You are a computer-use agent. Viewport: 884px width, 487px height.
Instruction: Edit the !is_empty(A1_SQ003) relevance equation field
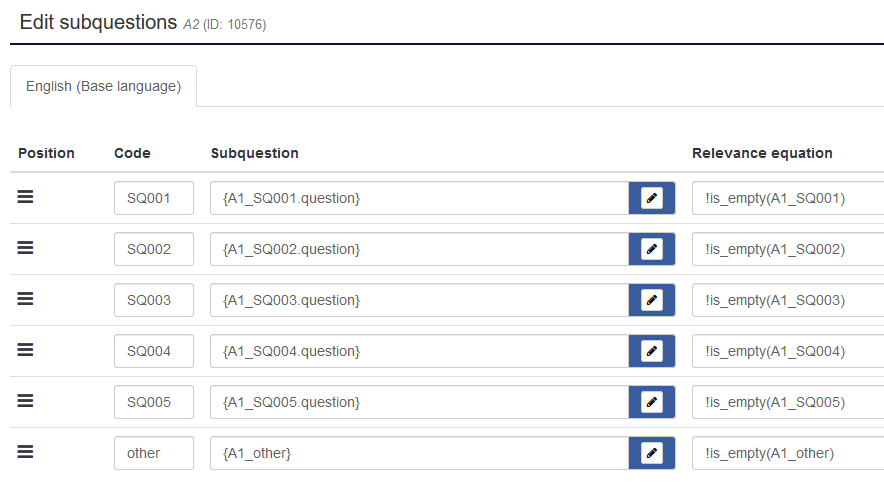pyautogui.click(x=787, y=300)
